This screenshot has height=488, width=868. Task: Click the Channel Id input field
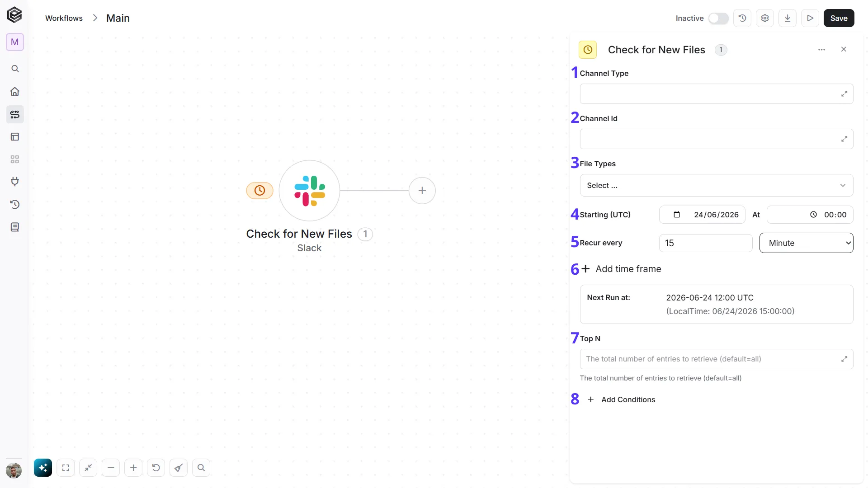coord(717,139)
